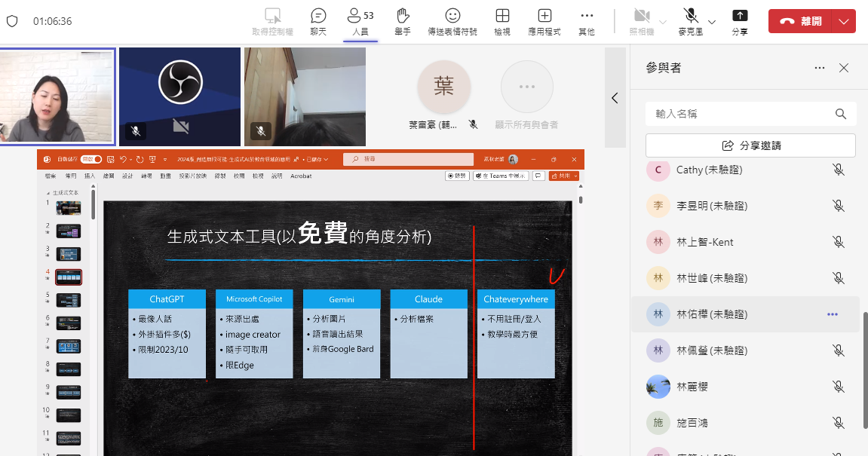The height and width of the screenshot is (456, 868).
Task: Click the PowerPoint slide panel scrollbar
Action: tap(93, 205)
